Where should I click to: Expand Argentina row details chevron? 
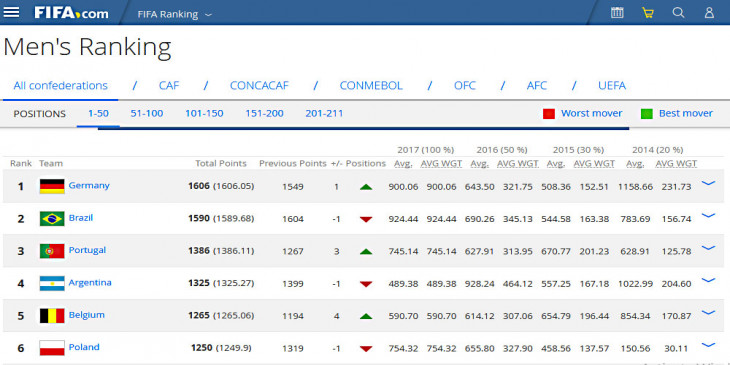pos(708,280)
